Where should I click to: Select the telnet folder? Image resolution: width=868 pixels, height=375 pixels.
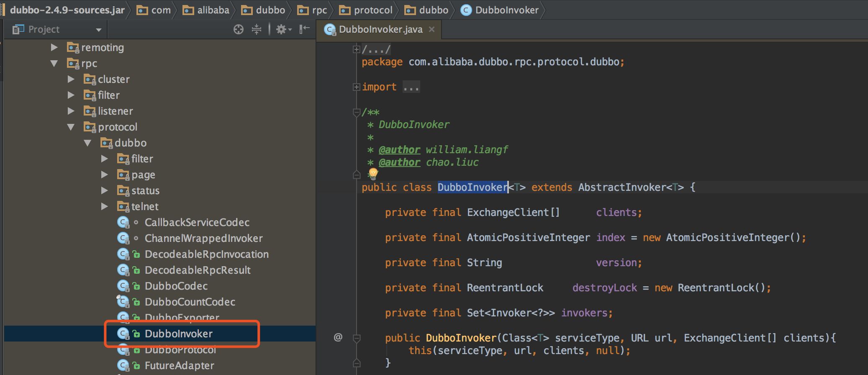[x=145, y=206]
